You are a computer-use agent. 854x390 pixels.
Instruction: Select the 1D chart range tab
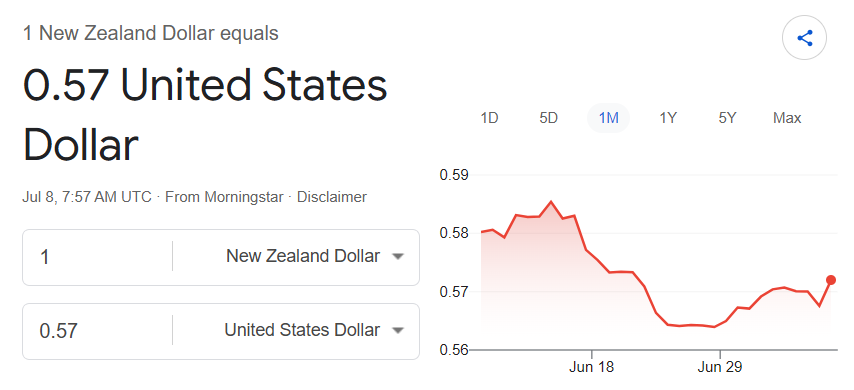489,118
